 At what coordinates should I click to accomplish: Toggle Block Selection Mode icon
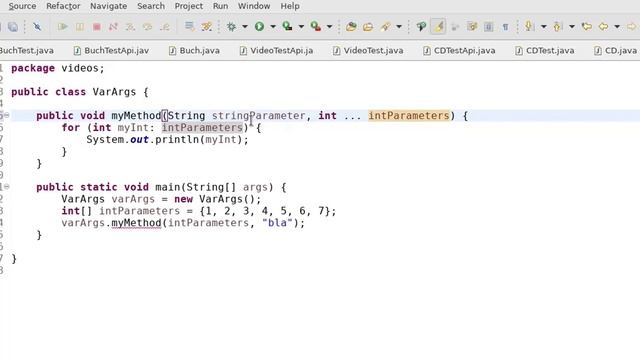[489, 27]
